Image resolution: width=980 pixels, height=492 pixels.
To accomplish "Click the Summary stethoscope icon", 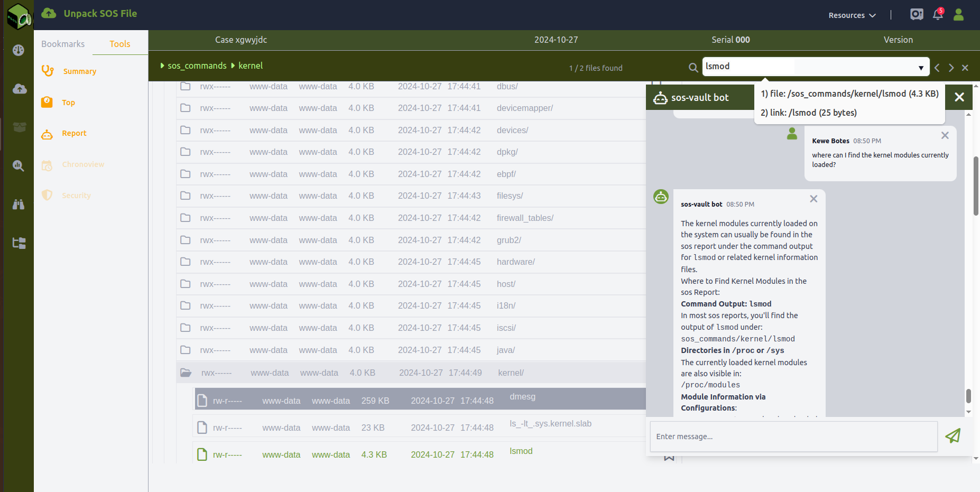I will (48, 71).
